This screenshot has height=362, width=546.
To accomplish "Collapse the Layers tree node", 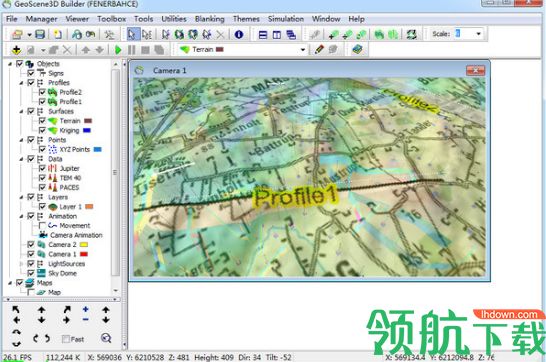I will pos(21,197).
